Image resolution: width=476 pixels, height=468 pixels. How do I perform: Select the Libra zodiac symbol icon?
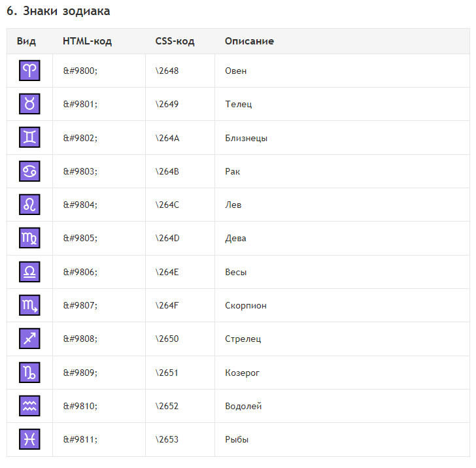29,272
